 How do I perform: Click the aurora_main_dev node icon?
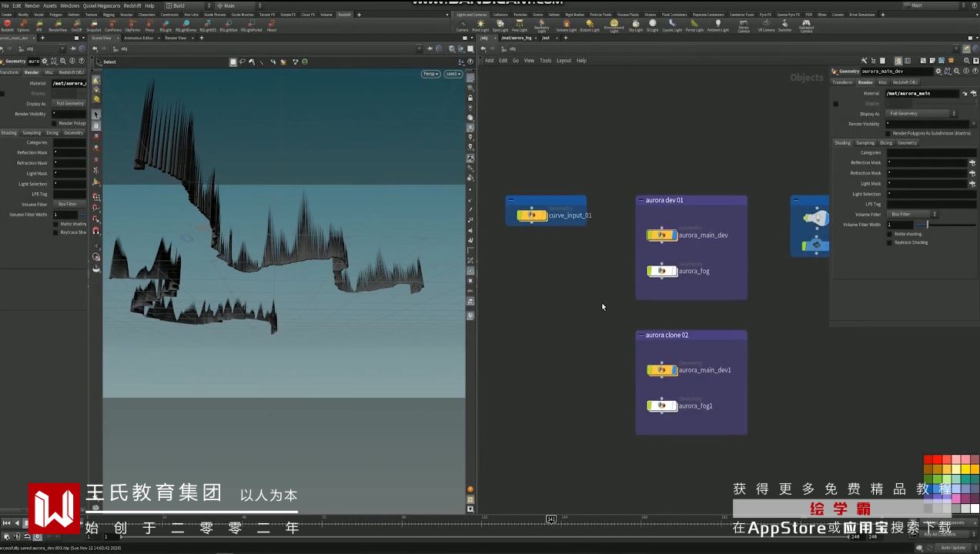662,235
